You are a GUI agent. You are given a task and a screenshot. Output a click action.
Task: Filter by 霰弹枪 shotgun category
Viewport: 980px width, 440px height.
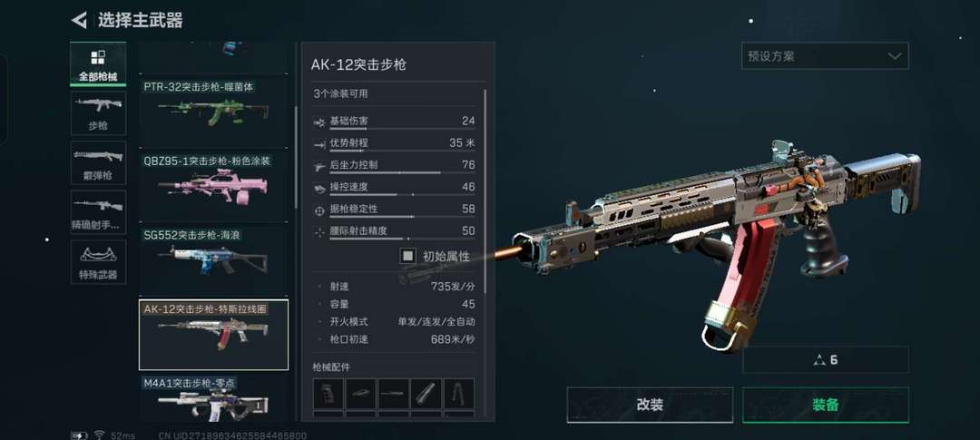coord(98,163)
